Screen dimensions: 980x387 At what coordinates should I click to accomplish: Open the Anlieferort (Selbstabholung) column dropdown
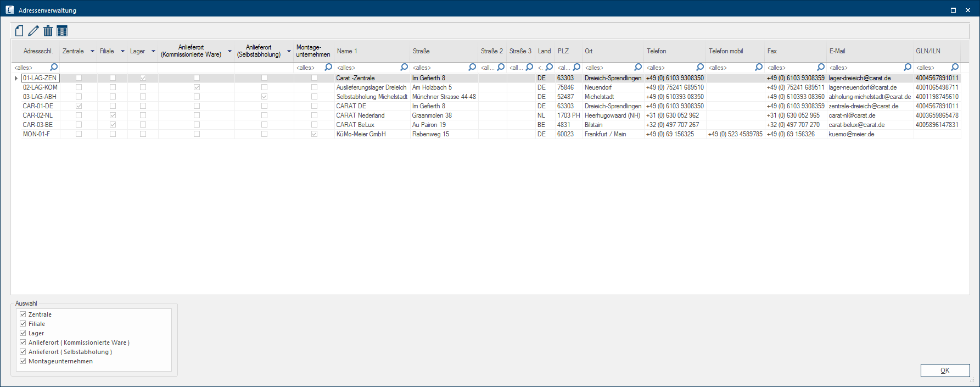[x=289, y=51]
